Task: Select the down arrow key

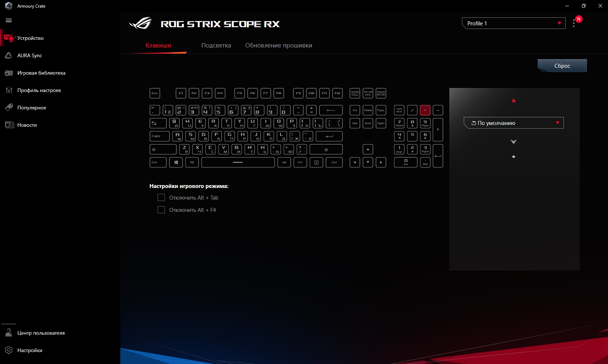Action: pos(368,162)
